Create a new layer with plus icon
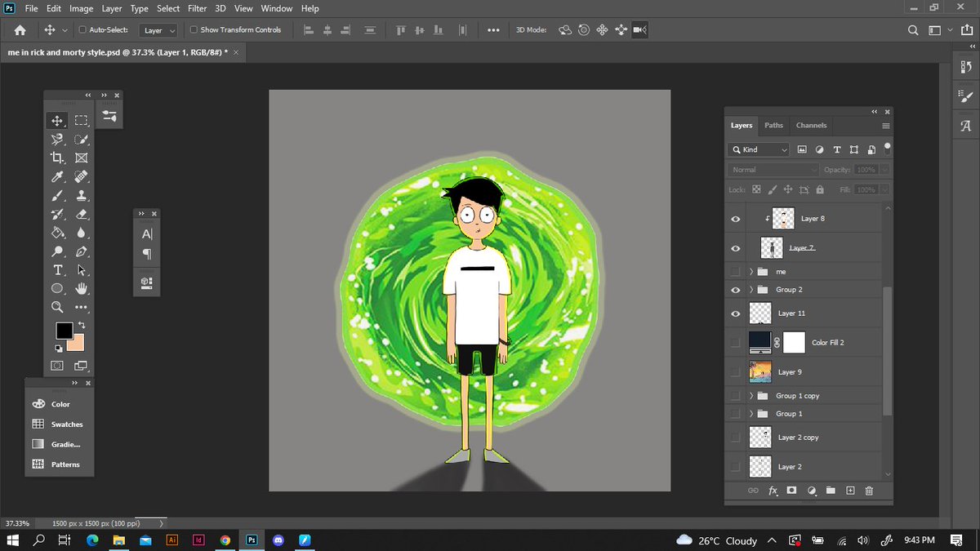 tap(850, 491)
